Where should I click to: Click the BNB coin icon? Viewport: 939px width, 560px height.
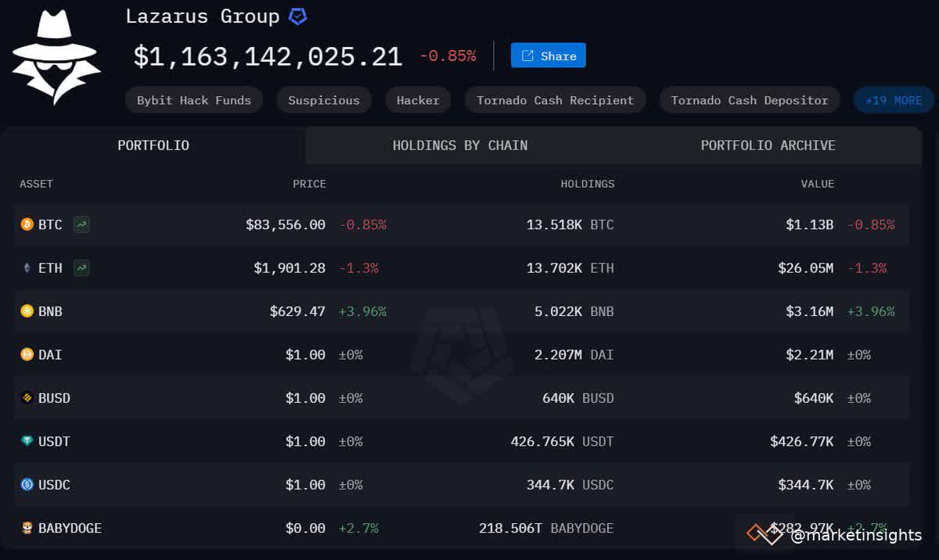27,311
